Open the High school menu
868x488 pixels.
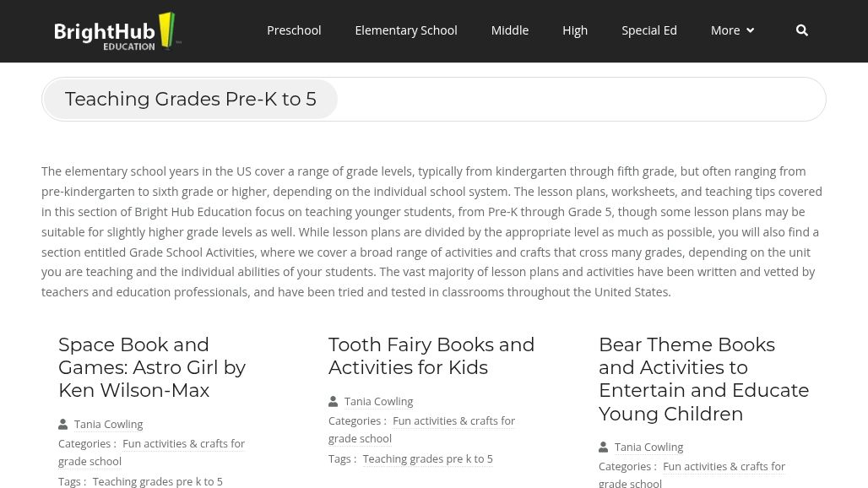[x=575, y=30]
